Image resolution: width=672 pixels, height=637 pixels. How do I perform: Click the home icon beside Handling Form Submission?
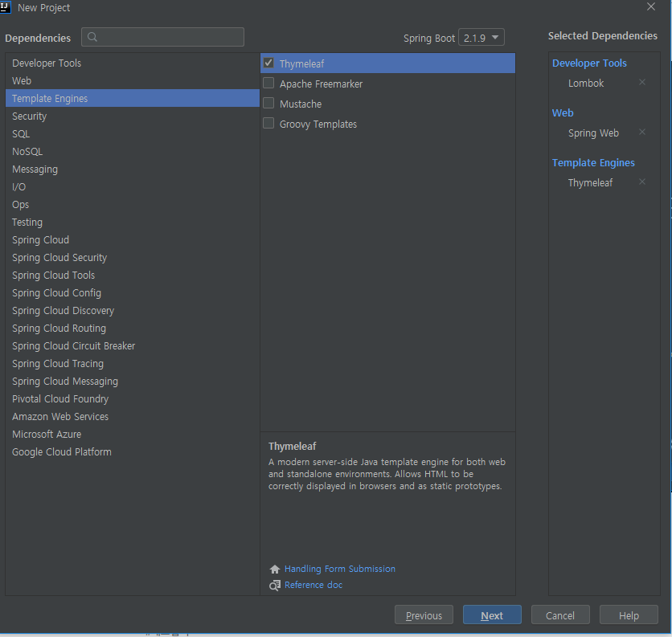[275, 569]
